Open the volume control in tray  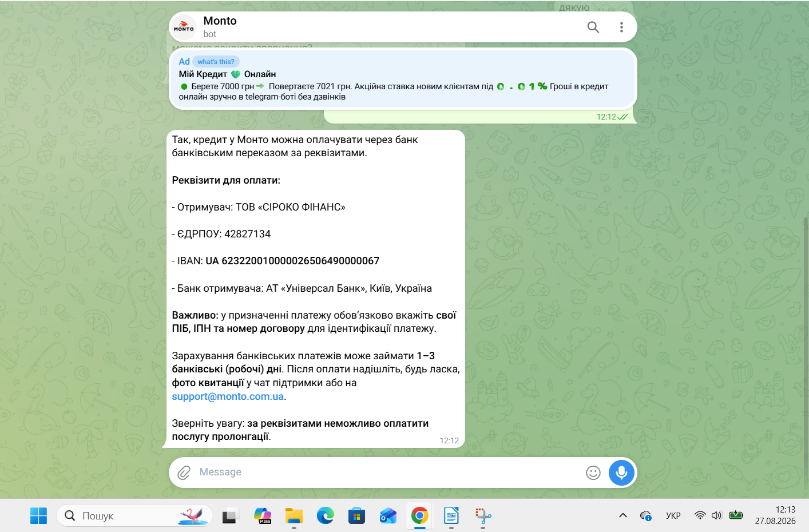717,515
